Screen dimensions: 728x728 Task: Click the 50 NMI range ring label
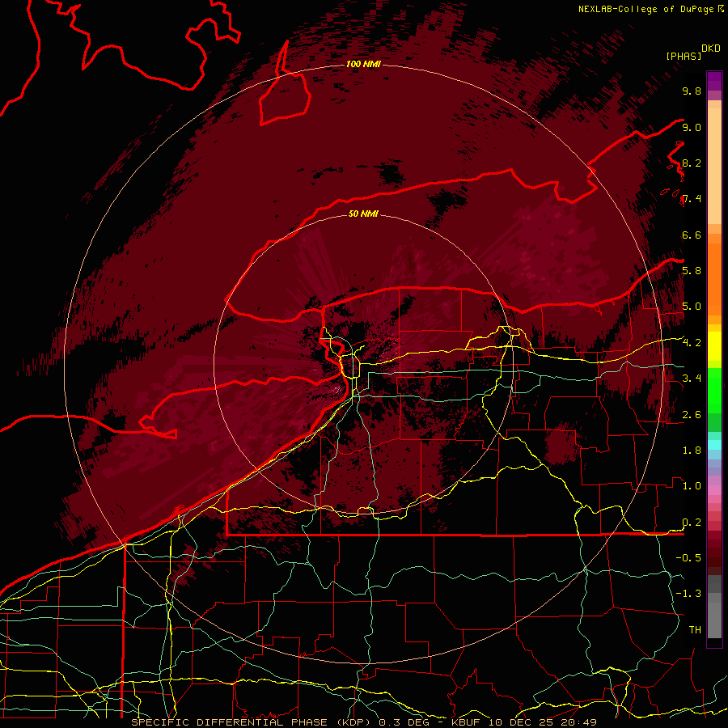pos(363,214)
